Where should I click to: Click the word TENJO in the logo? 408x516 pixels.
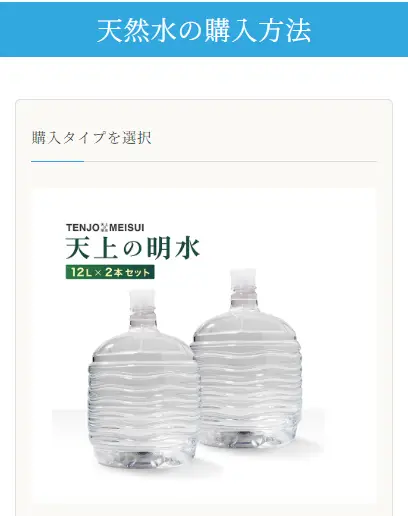pyautogui.click(x=82, y=228)
